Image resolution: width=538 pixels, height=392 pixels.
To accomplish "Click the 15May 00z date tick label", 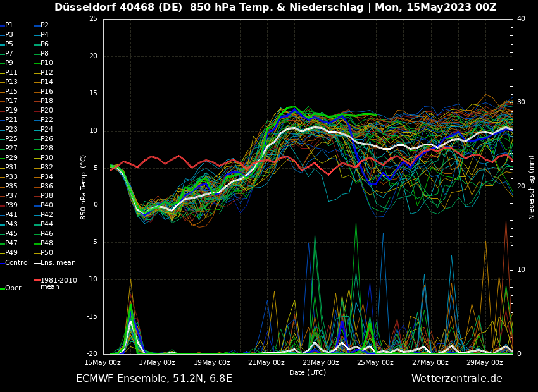I will point(103,363).
